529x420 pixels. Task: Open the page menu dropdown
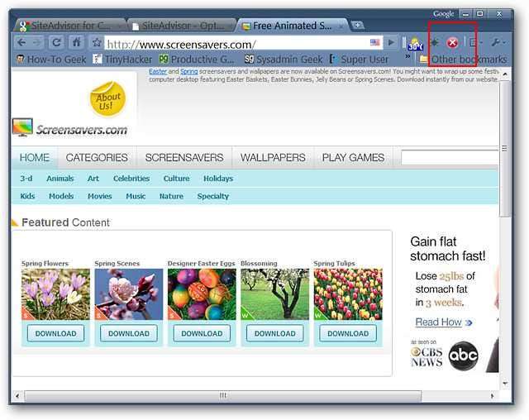click(475, 42)
